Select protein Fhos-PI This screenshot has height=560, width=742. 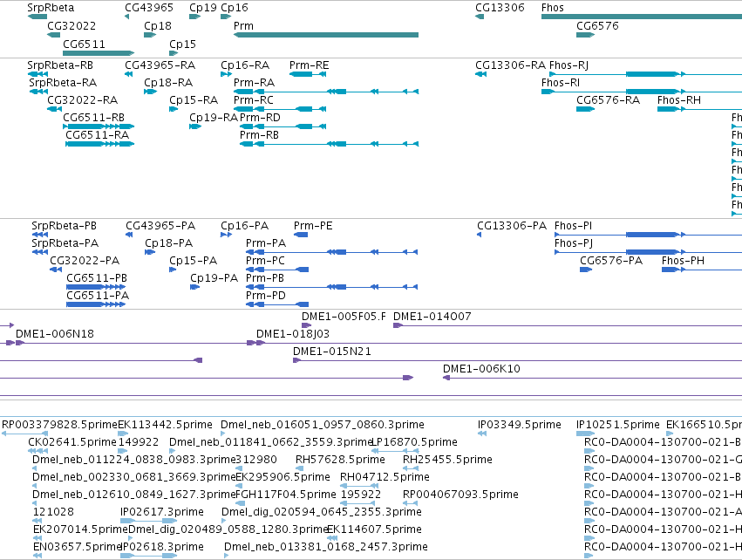(573, 226)
